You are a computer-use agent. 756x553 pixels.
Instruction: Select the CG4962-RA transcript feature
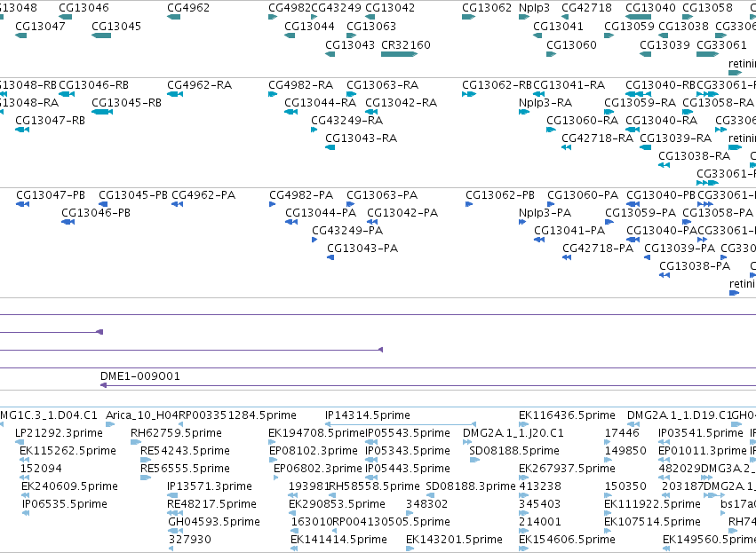[175, 94]
